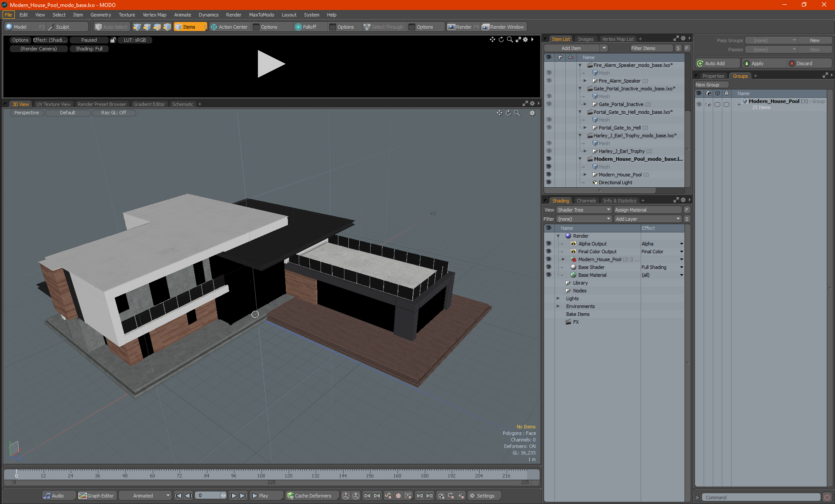Open the UV Texture View tab
This screenshot has height=504, width=835.
[x=53, y=104]
